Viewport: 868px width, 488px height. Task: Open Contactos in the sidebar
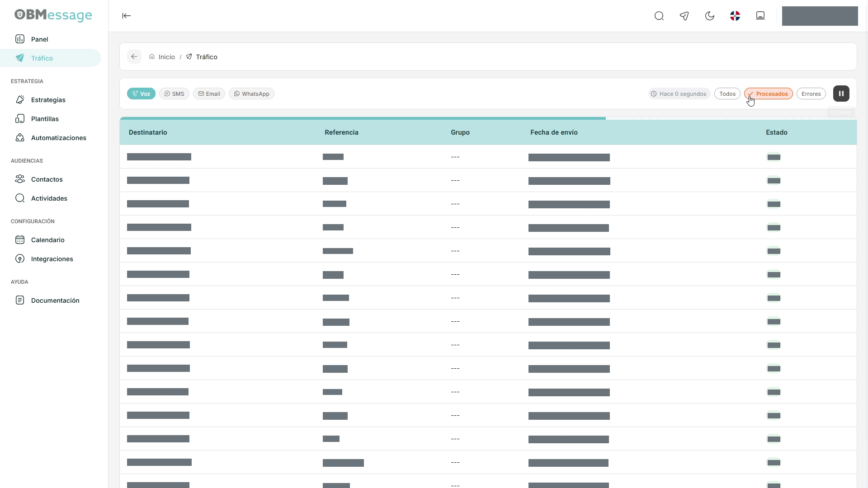point(50,179)
